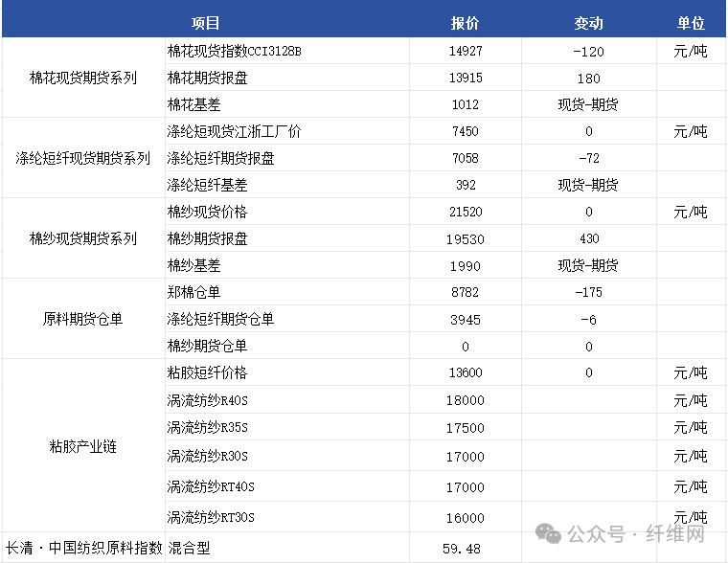Select the basis value 1012

pos(466,104)
